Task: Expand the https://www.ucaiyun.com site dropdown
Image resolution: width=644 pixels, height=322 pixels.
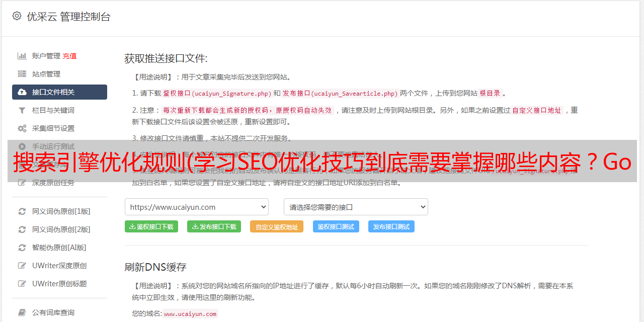Action: point(197,207)
